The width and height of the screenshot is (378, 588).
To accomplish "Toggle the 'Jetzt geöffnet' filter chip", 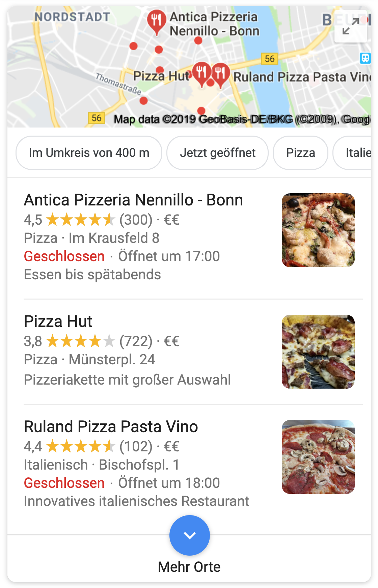I will pos(218,153).
